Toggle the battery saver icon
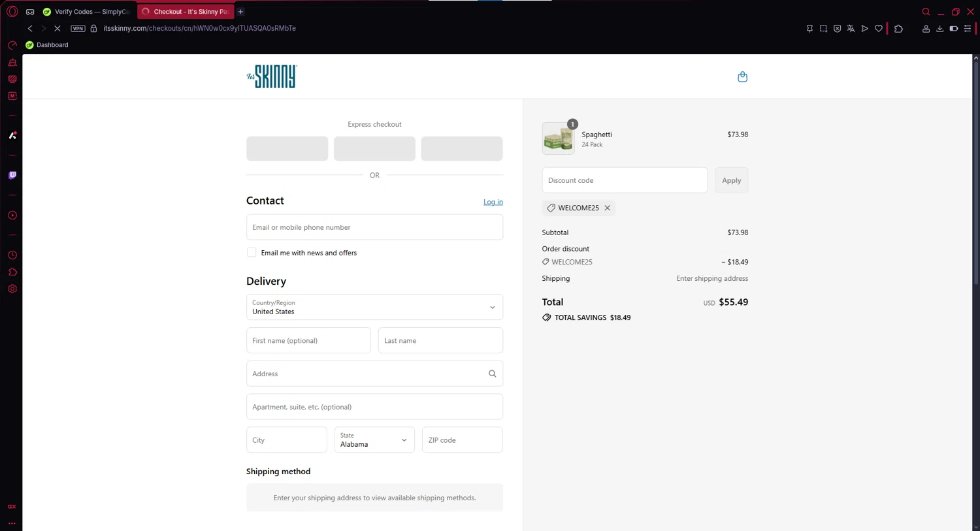 [x=954, y=28]
